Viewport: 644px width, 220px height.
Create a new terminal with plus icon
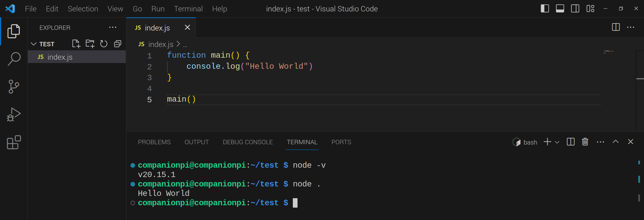pyautogui.click(x=547, y=142)
